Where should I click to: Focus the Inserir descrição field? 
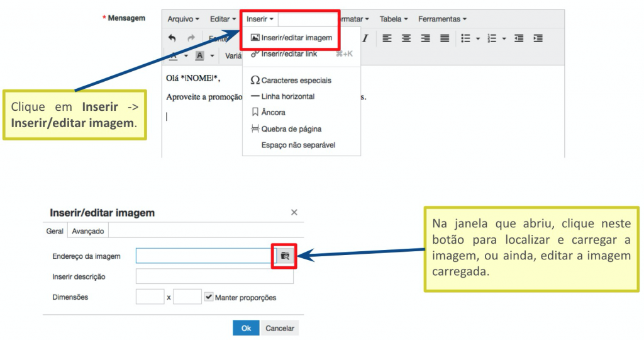pos(215,276)
